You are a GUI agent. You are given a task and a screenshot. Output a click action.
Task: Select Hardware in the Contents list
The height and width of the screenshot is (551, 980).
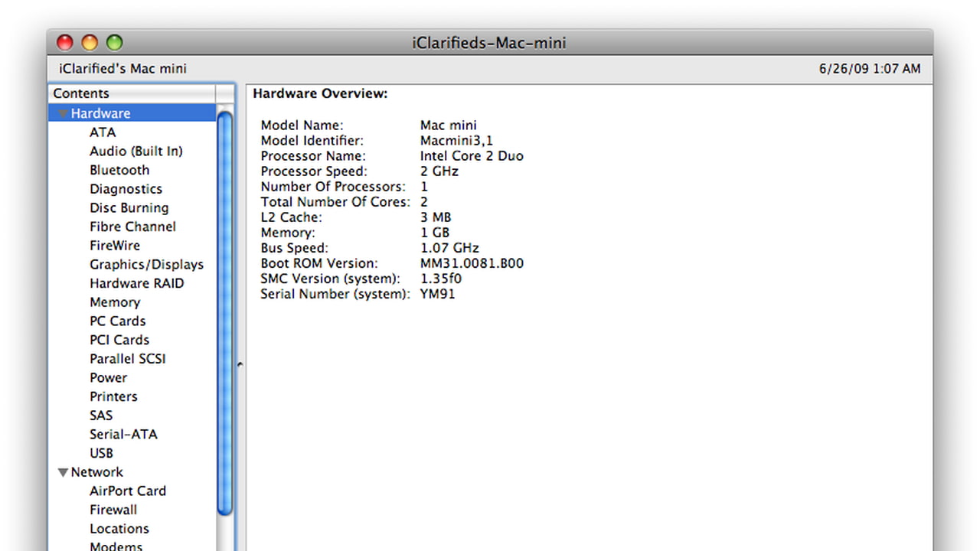(100, 113)
